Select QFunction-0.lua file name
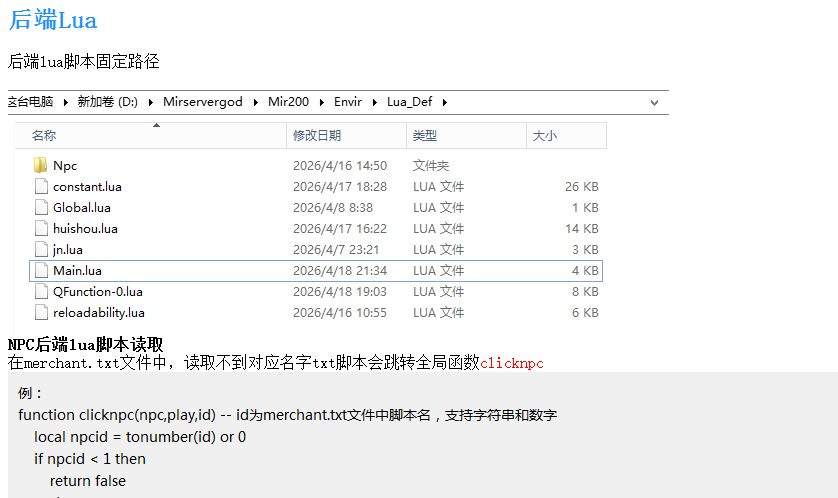Image resolution: width=838 pixels, height=498 pixels. pos(98,292)
